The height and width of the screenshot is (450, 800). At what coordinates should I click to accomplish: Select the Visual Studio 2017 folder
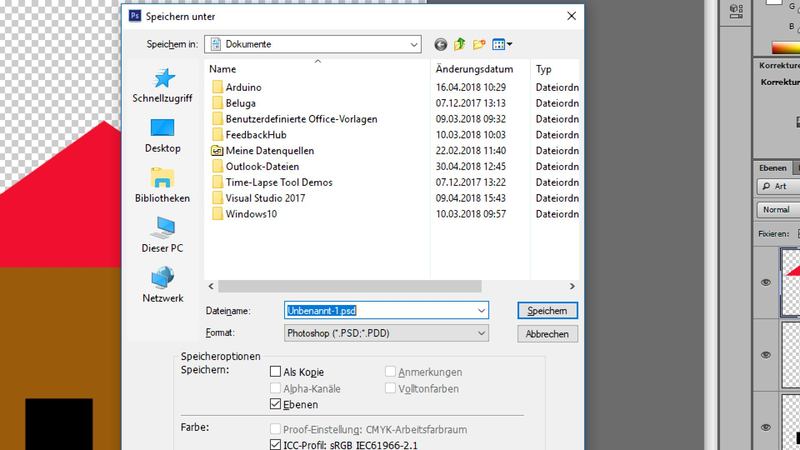[x=258, y=198]
